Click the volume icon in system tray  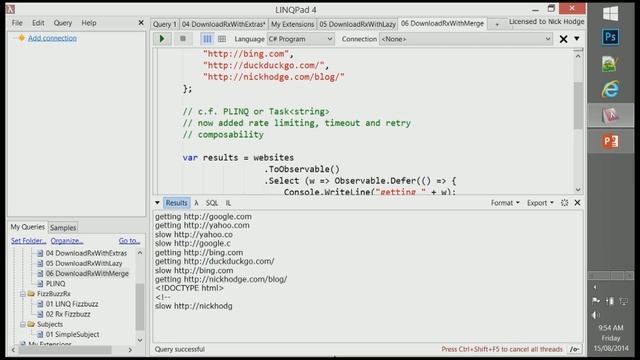coord(596,315)
